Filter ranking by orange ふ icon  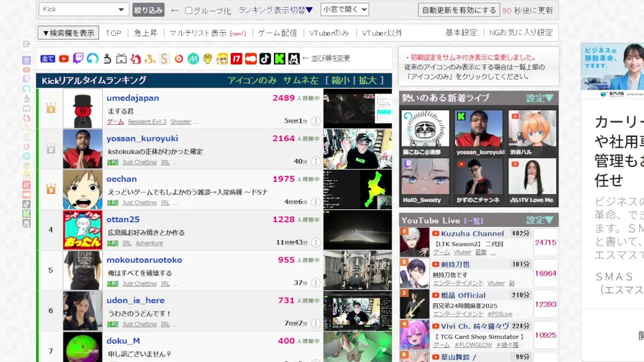pyautogui.click(x=150, y=59)
